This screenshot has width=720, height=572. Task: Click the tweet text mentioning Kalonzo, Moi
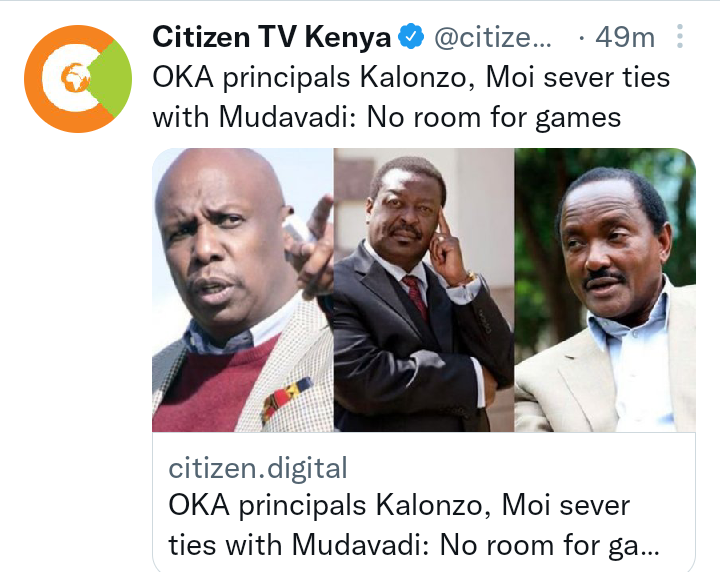click(411, 77)
